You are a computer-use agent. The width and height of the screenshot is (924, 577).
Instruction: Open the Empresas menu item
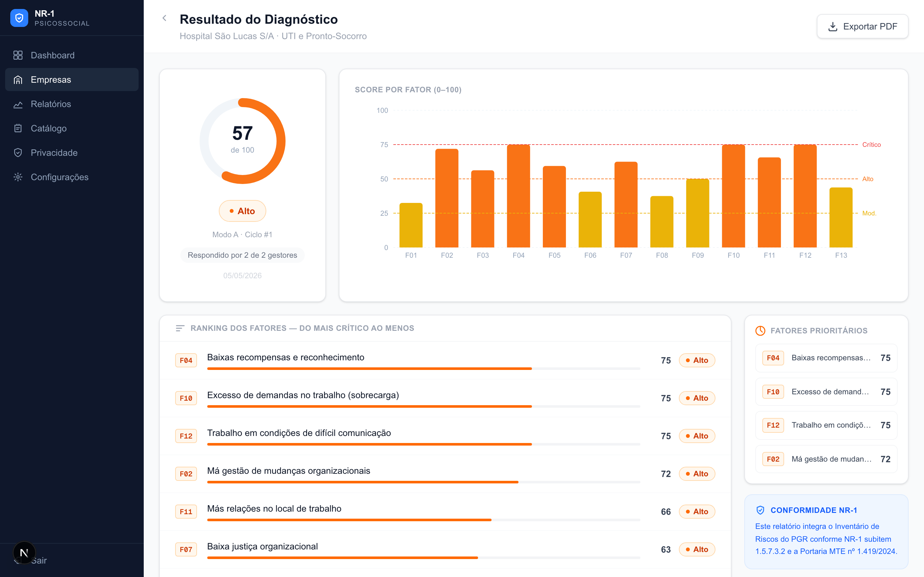click(72, 79)
